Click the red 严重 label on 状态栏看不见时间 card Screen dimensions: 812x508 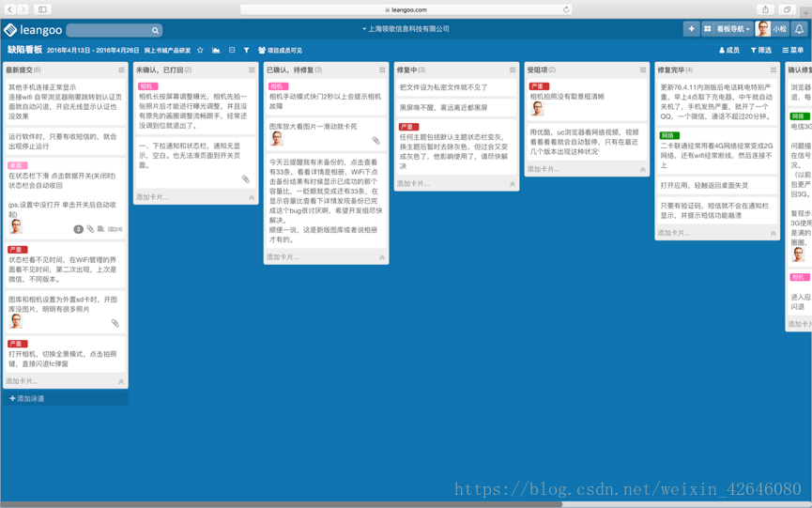18,250
